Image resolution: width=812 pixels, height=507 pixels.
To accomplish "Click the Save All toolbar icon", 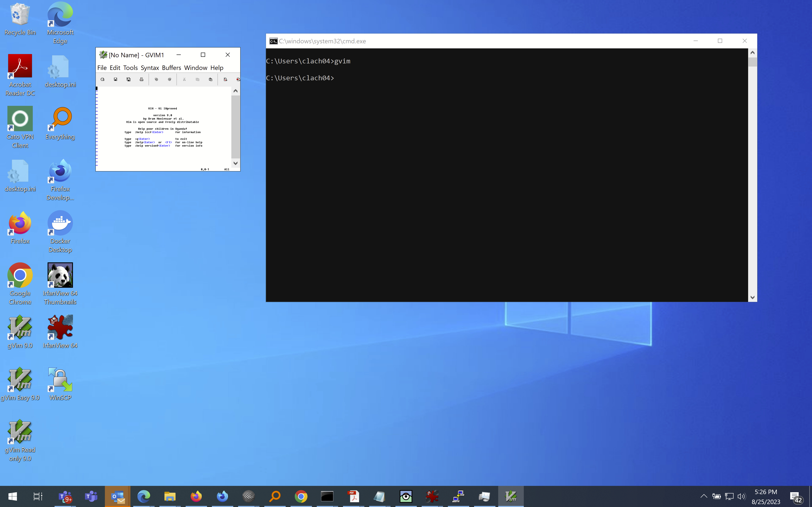I will pos(129,79).
